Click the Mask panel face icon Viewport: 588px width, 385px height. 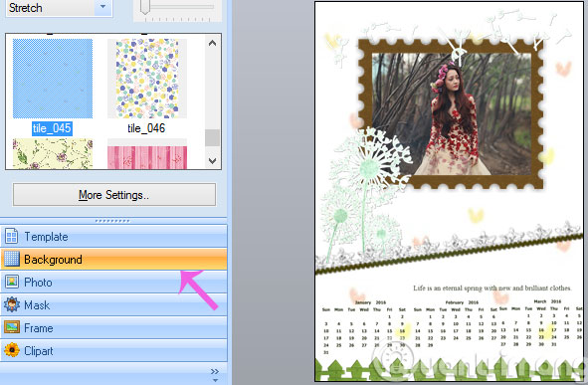[12, 304]
